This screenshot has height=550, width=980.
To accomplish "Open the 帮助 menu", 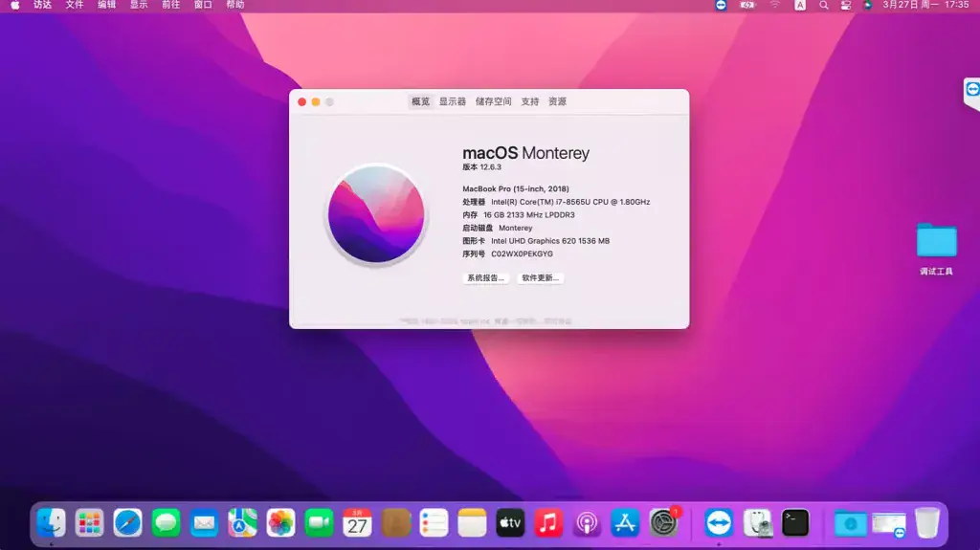I will click(235, 5).
